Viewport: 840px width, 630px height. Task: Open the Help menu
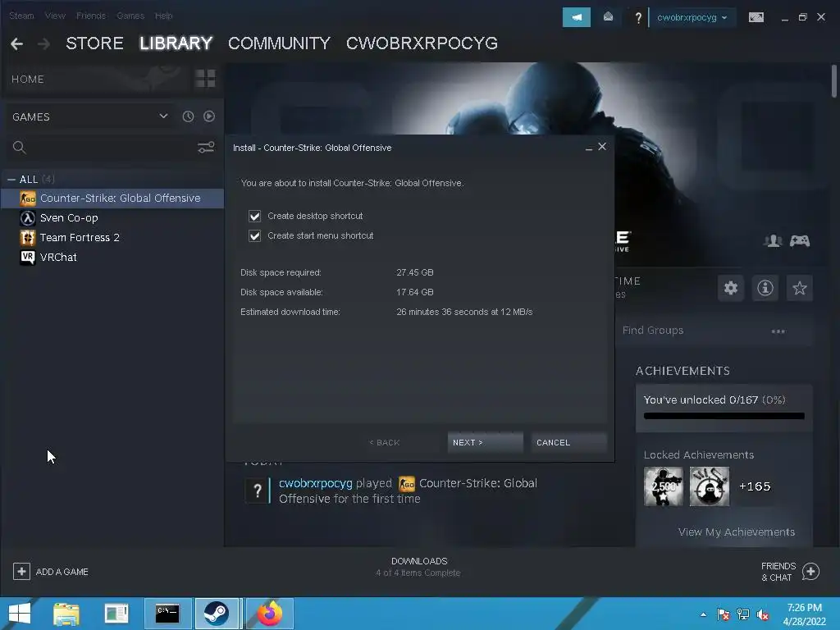(x=164, y=16)
